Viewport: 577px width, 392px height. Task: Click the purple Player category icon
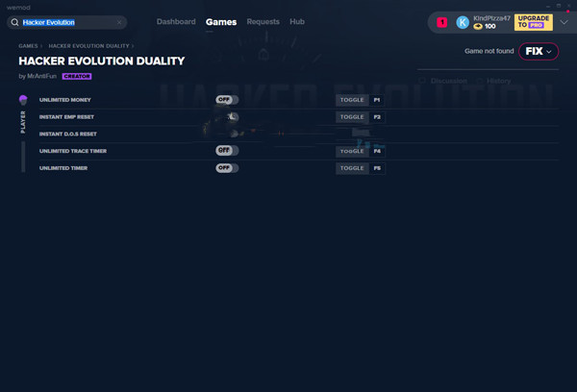click(23, 100)
